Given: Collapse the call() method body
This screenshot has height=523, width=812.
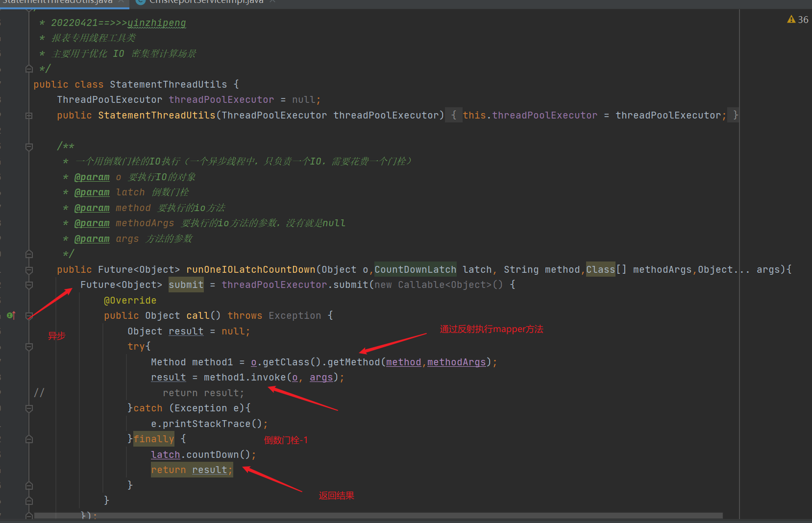Looking at the screenshot, I should tap(29, 316).
